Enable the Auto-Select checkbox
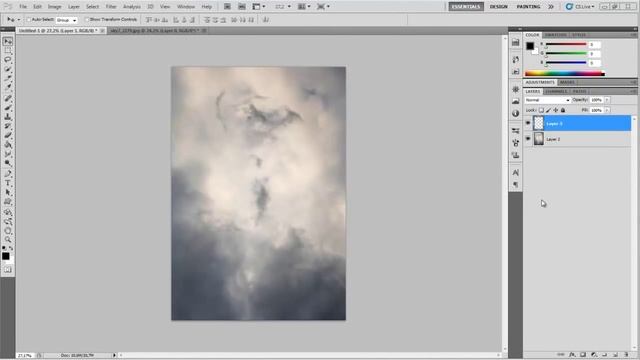 pos(29,20)
